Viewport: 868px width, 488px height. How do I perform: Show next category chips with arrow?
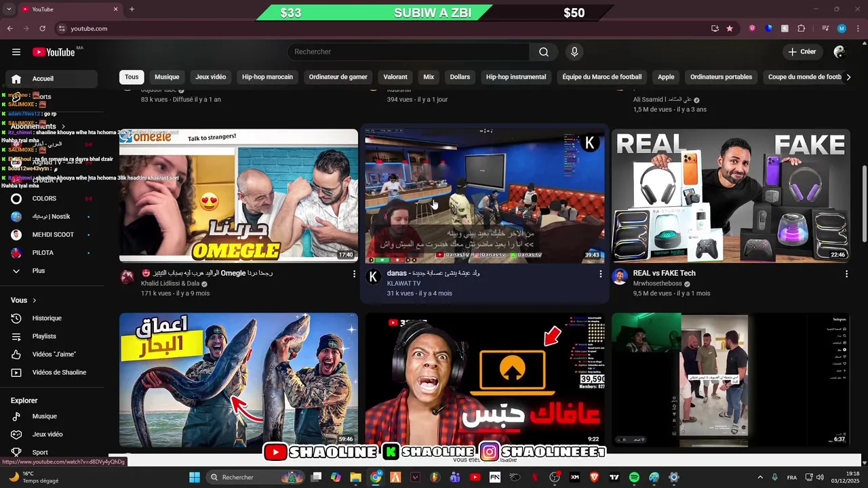click(848, 77)
